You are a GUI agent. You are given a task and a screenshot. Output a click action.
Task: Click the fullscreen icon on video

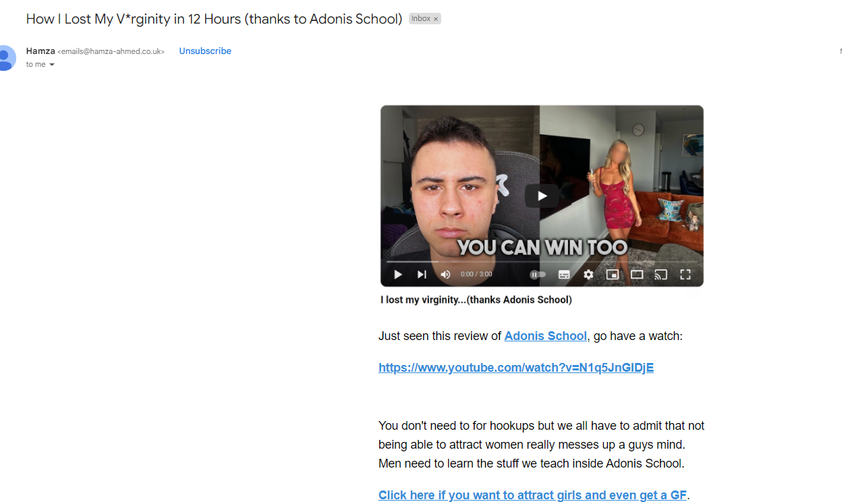point(685,275)
